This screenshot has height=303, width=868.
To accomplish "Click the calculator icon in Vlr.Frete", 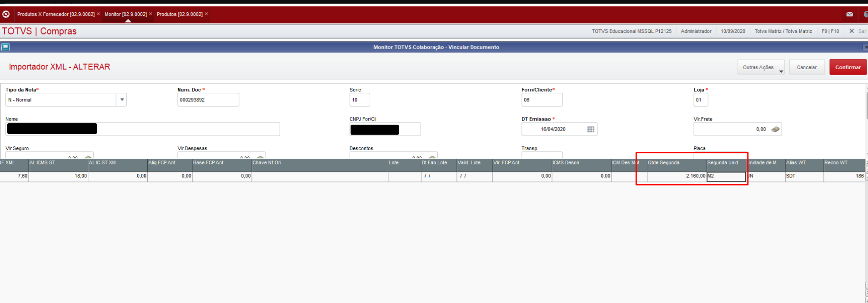I will point(775,129).
